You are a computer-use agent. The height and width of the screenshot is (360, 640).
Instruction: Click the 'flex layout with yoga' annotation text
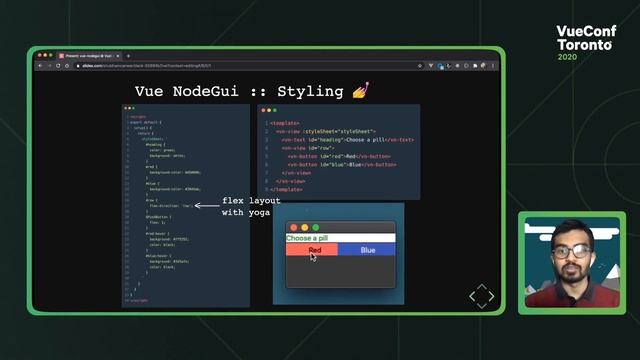[x=251, y=206]
